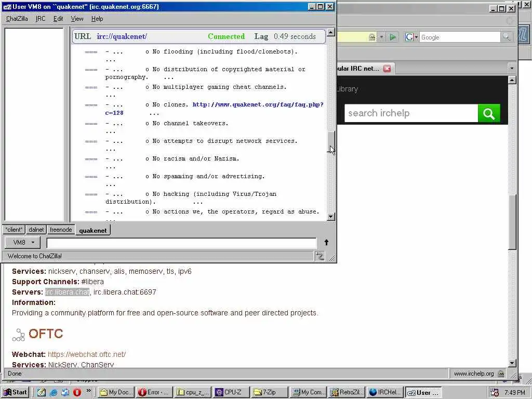This screenshot has width=532, height=399.
Task: Click the feed icon in the address bar
Action: 372,37
